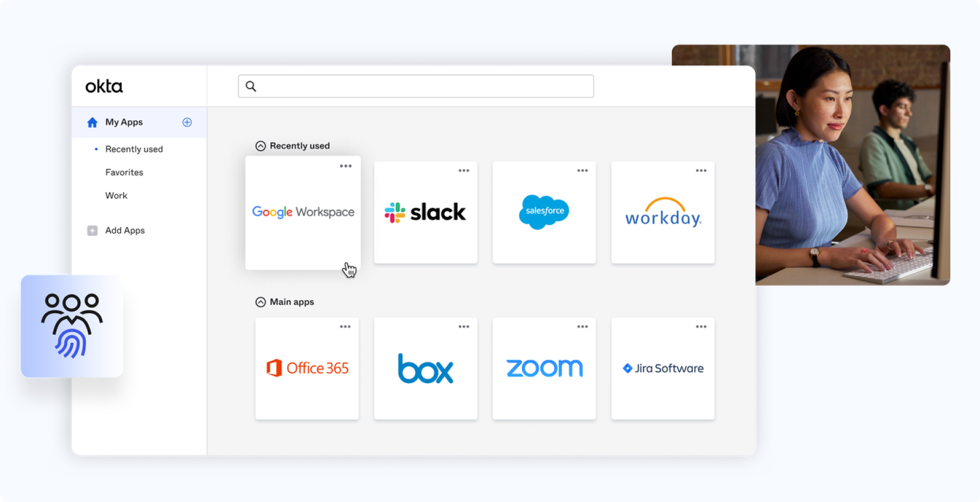This screenshot has width=980, height=502.
Task: Launch the Box app tile
Action: 425,368
